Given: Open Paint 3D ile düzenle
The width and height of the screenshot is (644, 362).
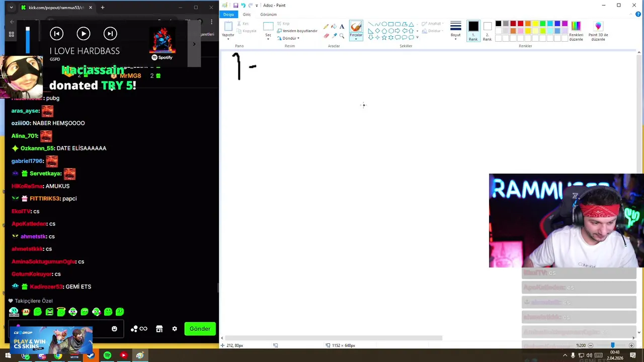Looking at the screenshot, I should coord(598,31).
